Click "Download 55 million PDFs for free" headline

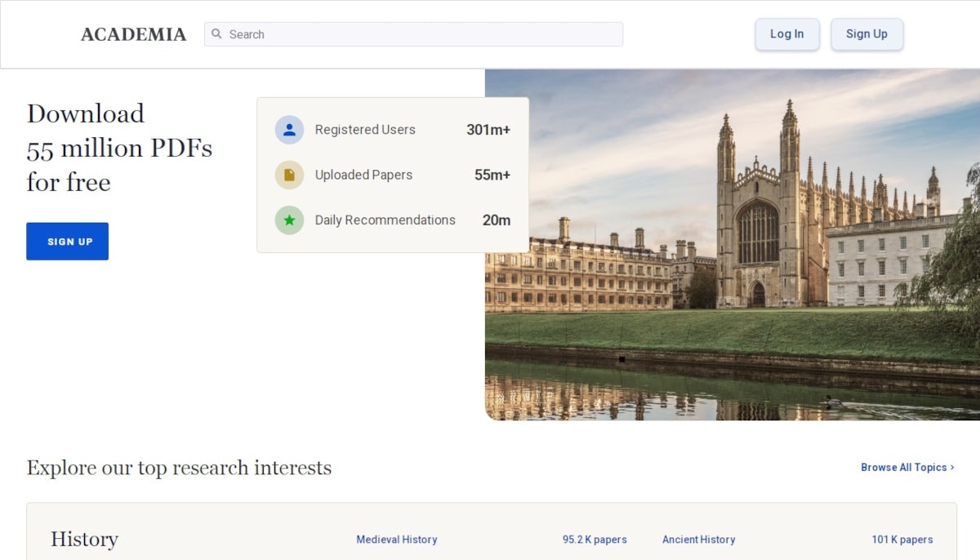coord(119,148)
